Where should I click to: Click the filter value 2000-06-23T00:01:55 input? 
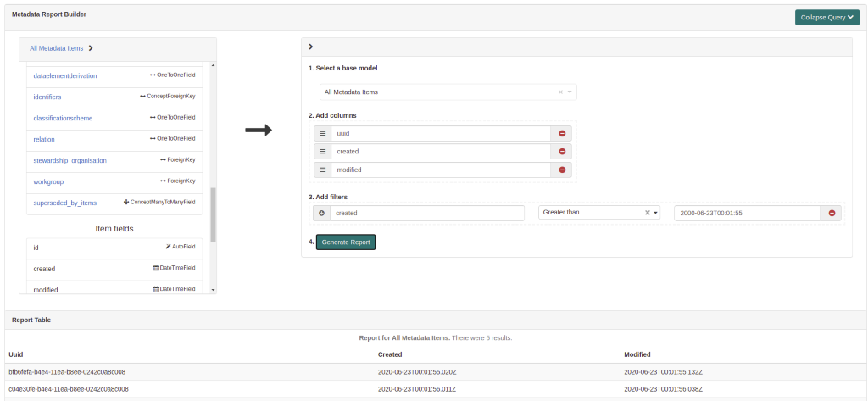point(748,214)
